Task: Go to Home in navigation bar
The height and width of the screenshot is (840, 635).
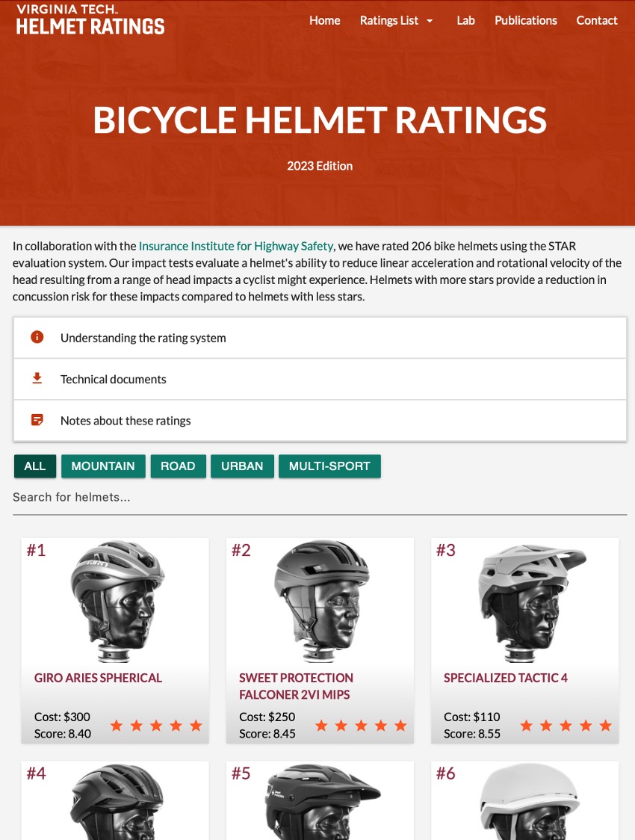Action: [324, 20]
